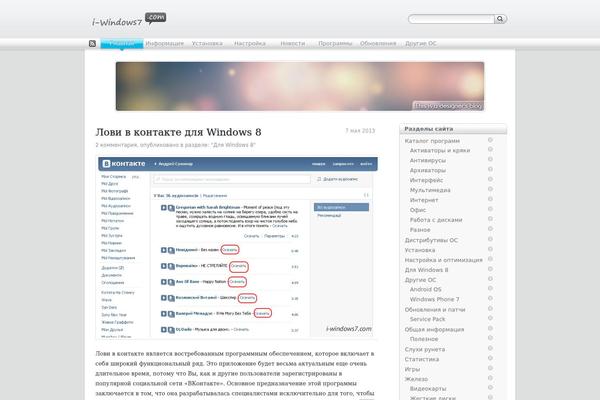This screenshot has height=400, width=600.
Task: Open the 2 комментария link
Action: tap(116, 145)
